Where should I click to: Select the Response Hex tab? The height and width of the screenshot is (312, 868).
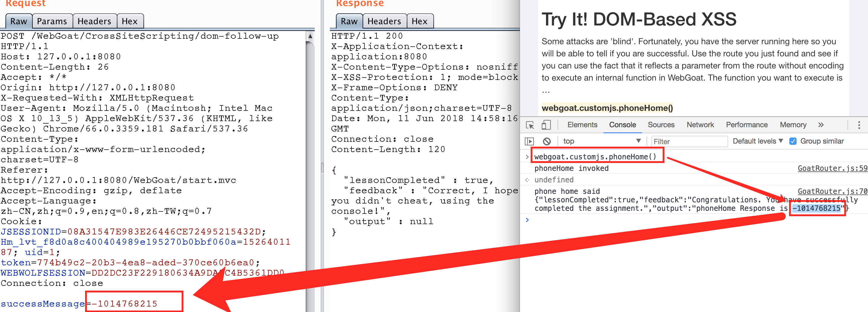(419, 21)
